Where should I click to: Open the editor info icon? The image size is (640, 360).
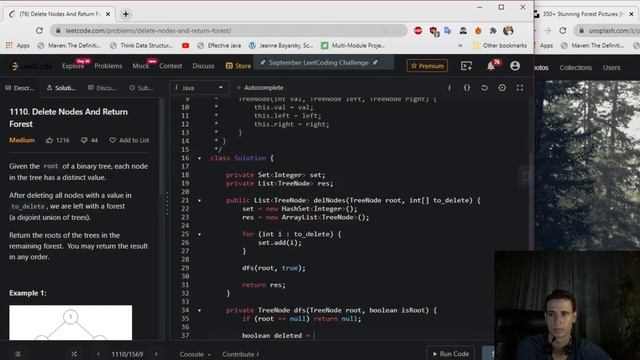(449, 88)
